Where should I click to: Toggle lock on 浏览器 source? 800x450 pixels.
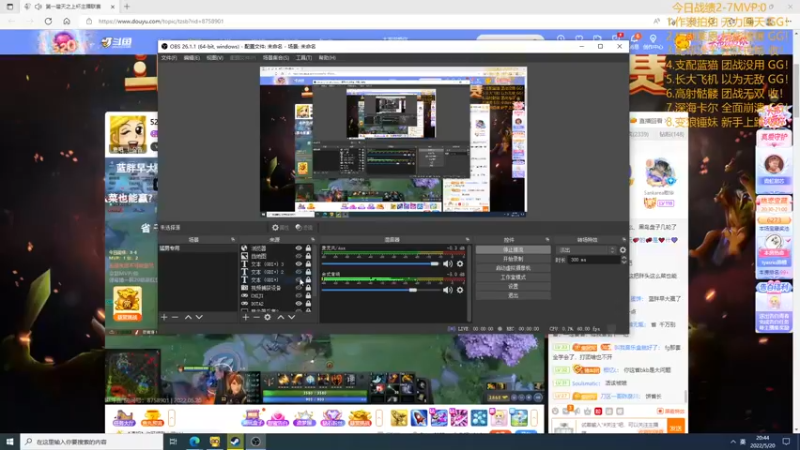(308, 248)
